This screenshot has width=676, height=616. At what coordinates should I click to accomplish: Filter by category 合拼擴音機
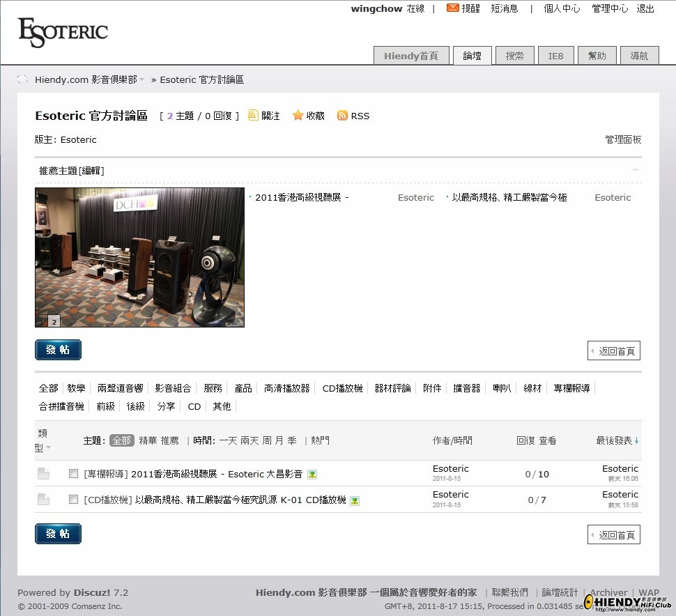tap(61, 406)
